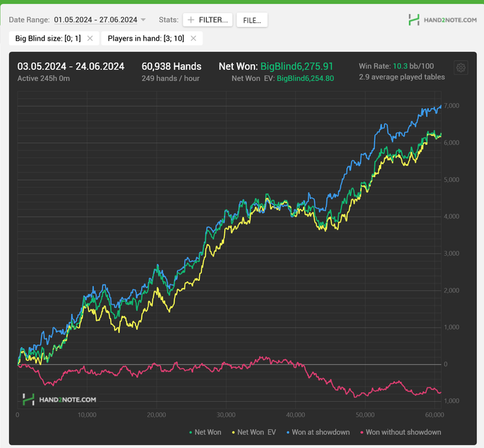Viewport: 484px width, 448px height.
Task: Click the 60,938 Hands text
Action: click(171, 66)
